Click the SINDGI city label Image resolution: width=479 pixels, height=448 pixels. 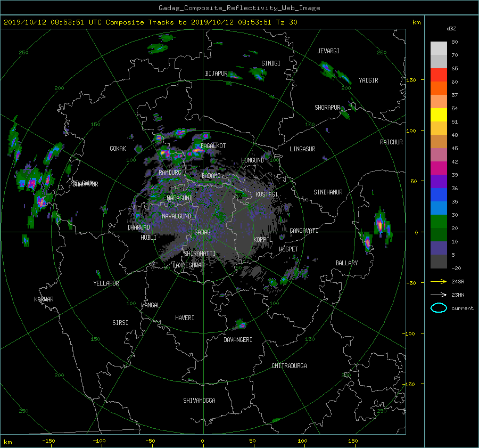tap(271, 63)
